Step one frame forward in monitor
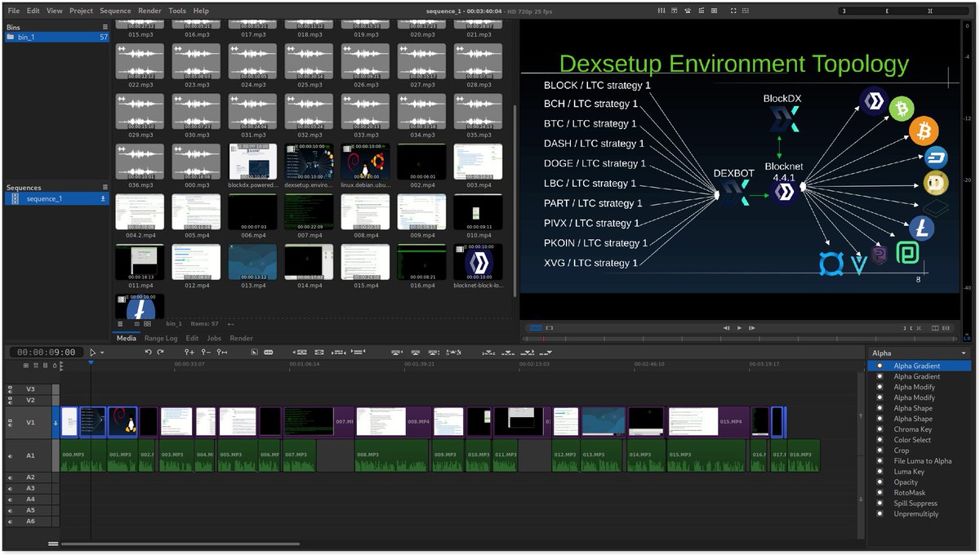Image resolution: width=980 pixels, height=555 pixels. [752, 328]
